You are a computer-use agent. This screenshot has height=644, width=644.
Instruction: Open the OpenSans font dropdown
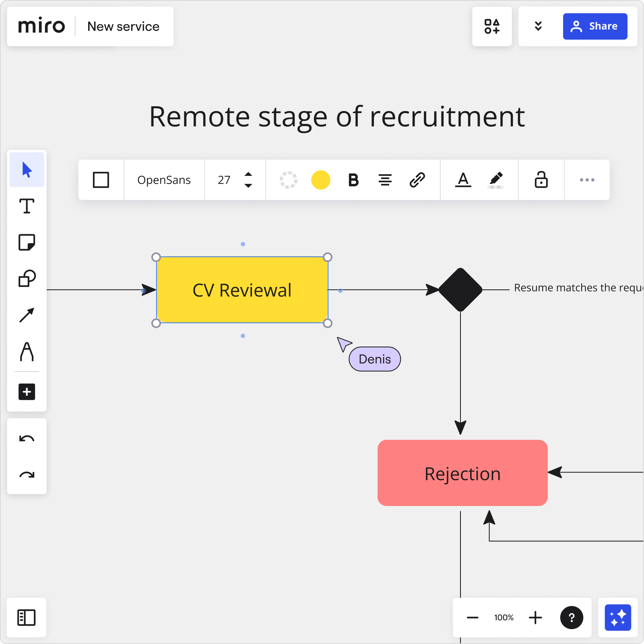pos(164,180)
